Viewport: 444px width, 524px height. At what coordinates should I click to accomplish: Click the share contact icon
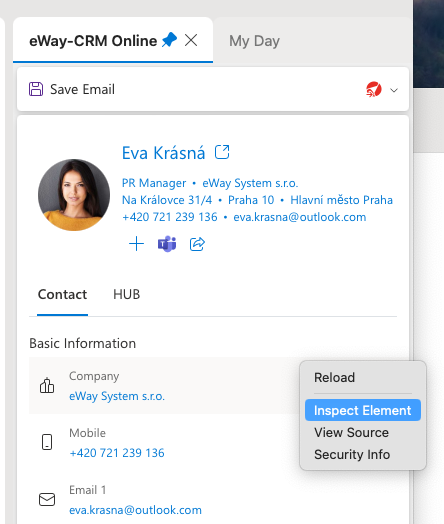point(197,244)
